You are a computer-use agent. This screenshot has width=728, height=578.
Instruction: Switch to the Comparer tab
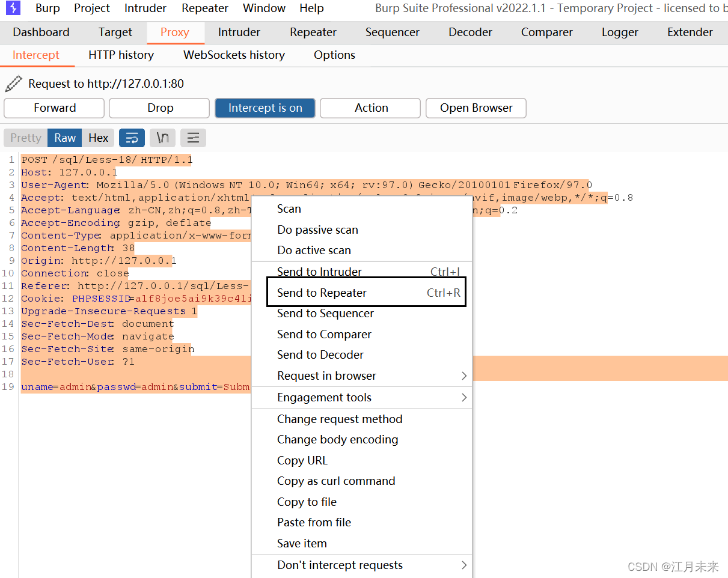(x=547, y=32)
